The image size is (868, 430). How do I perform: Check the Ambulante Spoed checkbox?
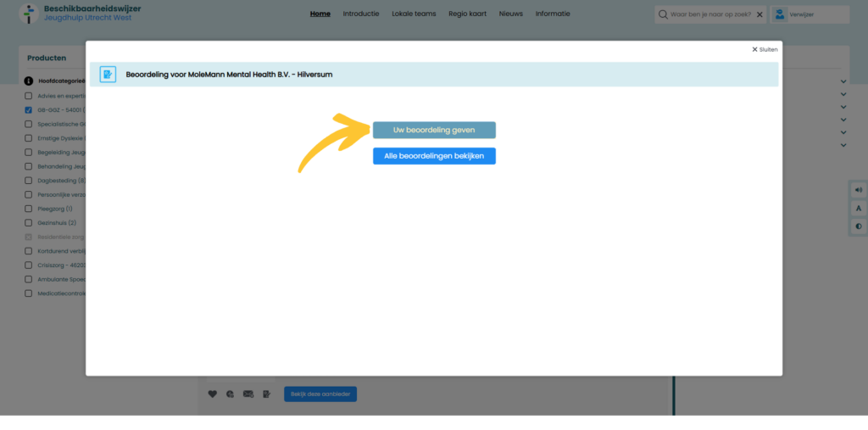[28, 279]
